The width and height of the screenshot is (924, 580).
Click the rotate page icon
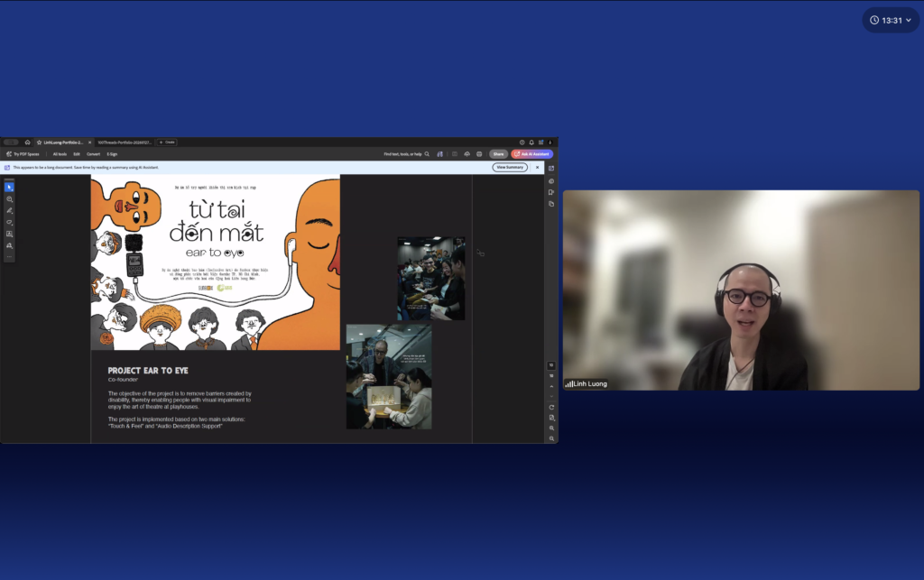click(551, 408)
